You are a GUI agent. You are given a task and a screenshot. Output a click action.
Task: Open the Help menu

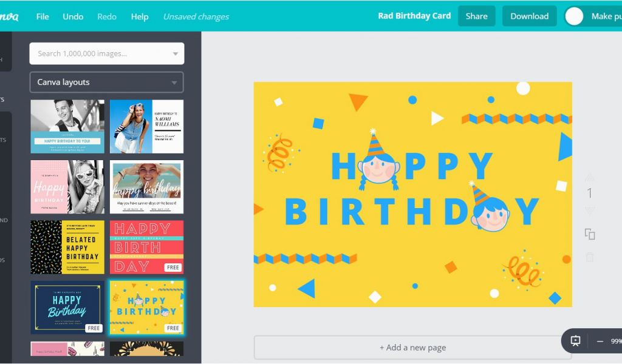tap(140, 16)
